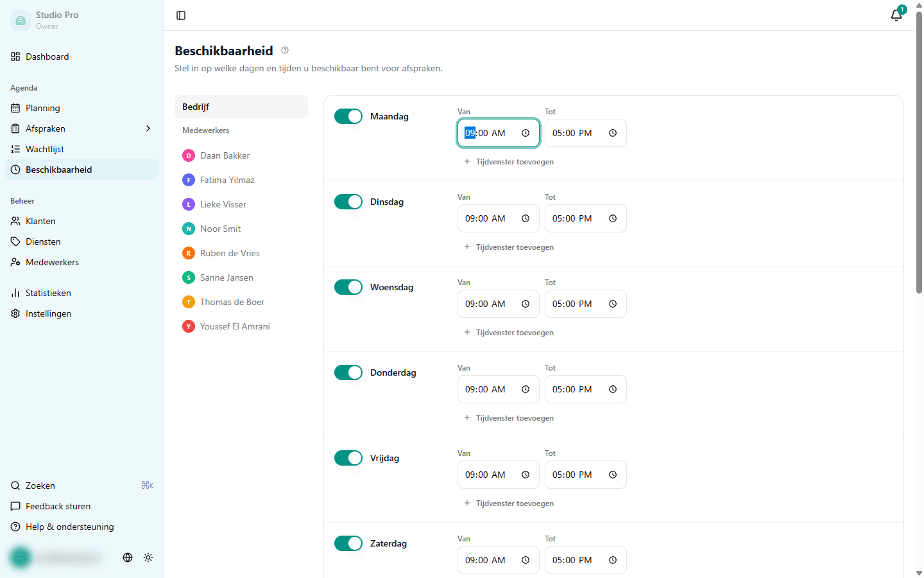Open the language globe icon
The width and height of the screenshot is (924, 578).
pyautogui.click(x=128, y=557)
